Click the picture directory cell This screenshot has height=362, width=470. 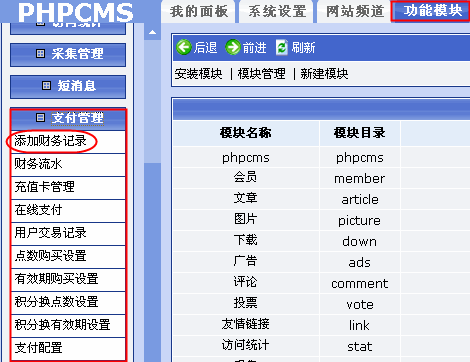pos(360,220)
